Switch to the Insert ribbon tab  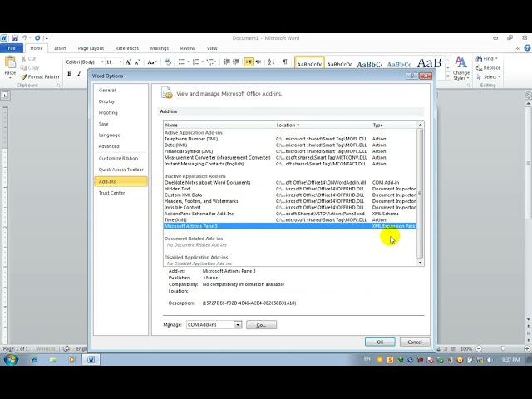pyautogui.click(x=61, y=48)
